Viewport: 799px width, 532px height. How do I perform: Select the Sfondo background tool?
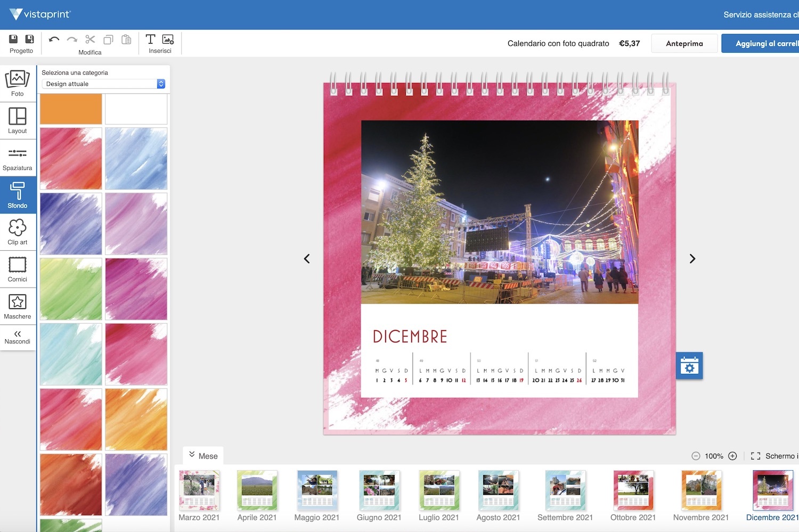(18, 195)
